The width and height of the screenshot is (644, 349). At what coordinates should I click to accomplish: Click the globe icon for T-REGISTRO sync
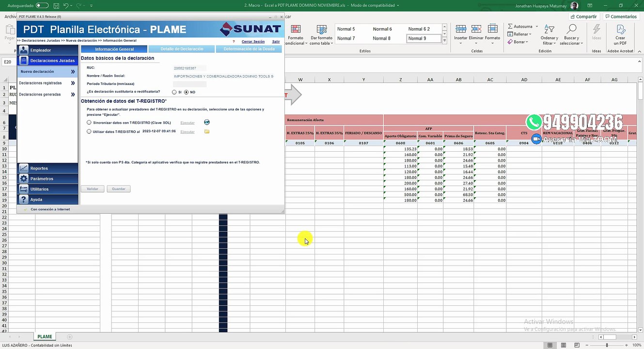click(207, 122)
